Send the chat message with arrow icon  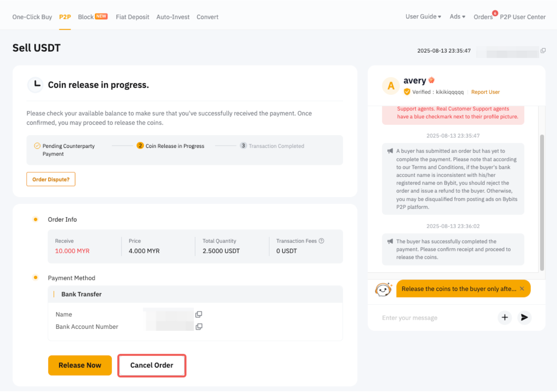pyautogui.click(x=524, y=317)
